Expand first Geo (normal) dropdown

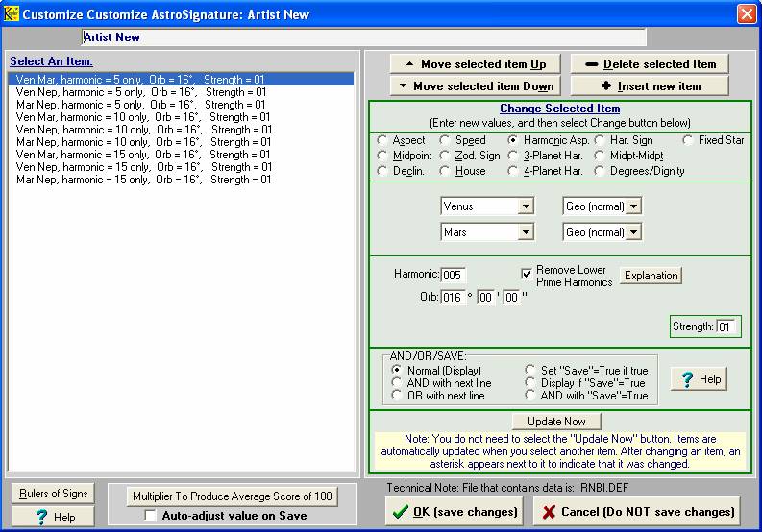click(x=633, y=206)
